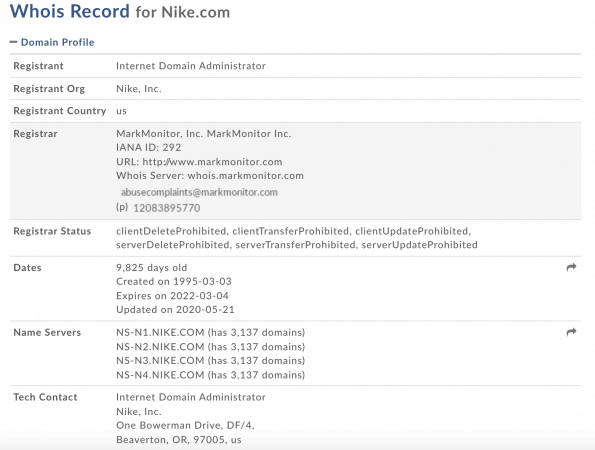Click the Whois Server whois.markmonitor.com line
This screenshot has width=595, height=450.
(x=210, y=176)
